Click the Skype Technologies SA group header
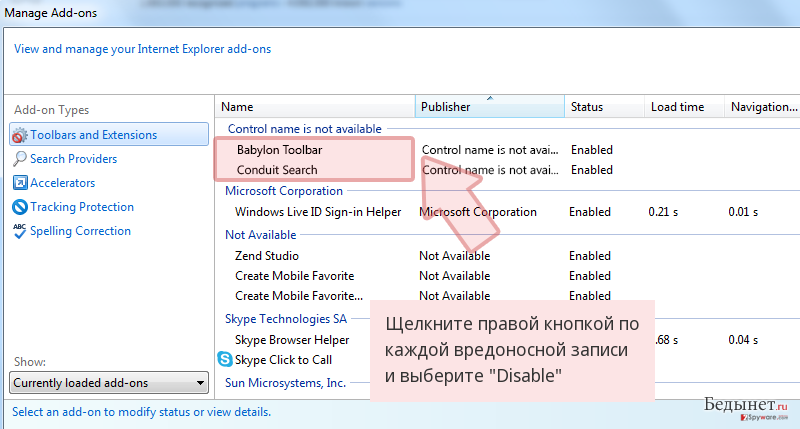The width and height of the screenshot is (800, 429). tap(286, 319)
